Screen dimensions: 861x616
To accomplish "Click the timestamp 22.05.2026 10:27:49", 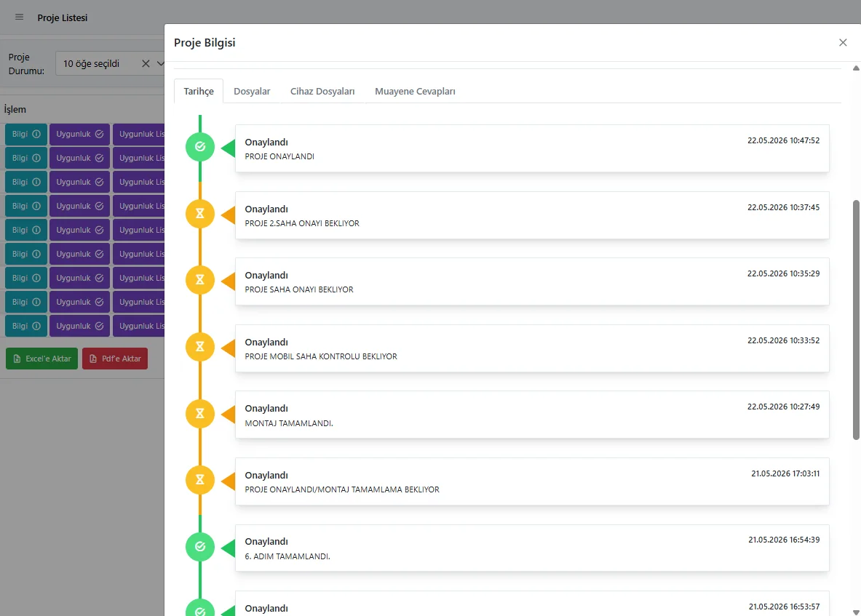I will tap(784, 407).
